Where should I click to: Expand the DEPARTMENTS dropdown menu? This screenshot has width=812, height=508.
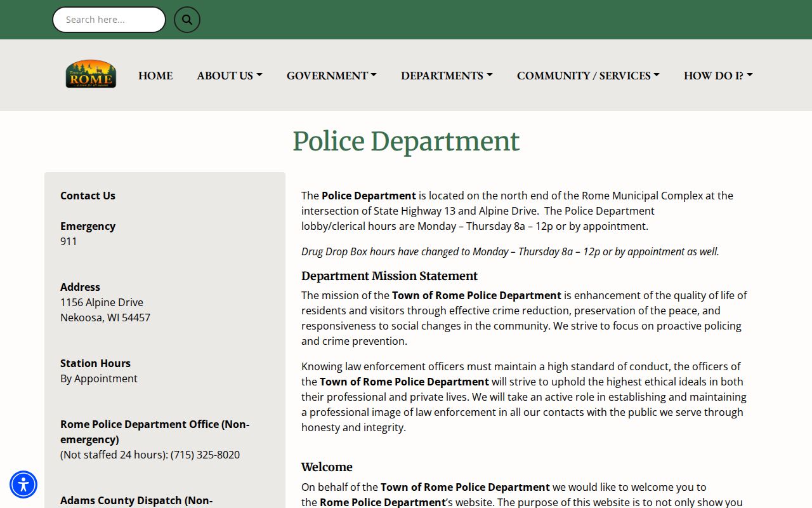point(447,76)
